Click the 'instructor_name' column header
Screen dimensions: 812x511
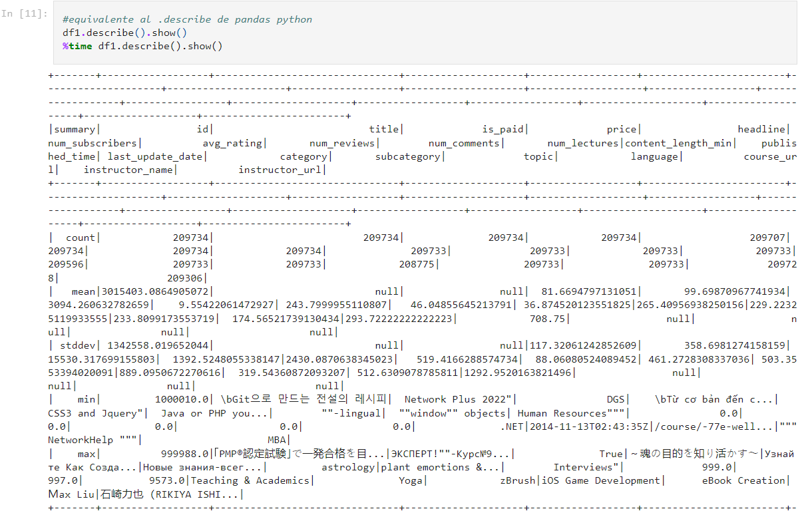tap(128, 170)
